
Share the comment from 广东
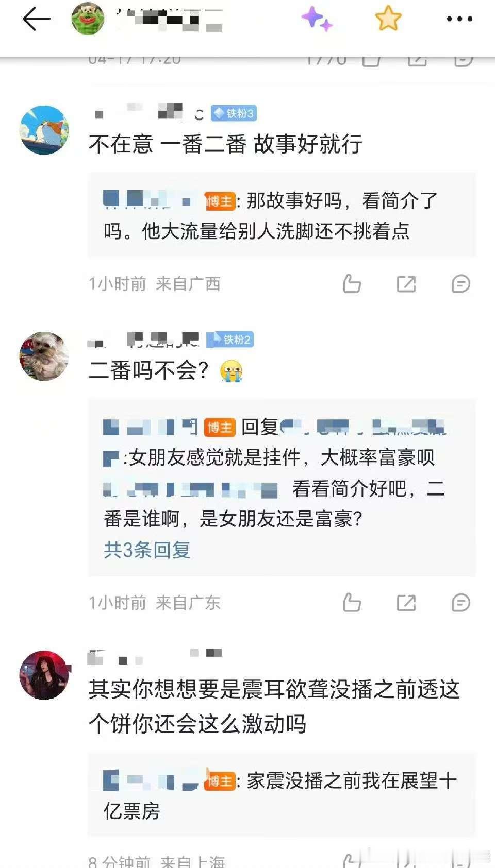click(406, 603)
